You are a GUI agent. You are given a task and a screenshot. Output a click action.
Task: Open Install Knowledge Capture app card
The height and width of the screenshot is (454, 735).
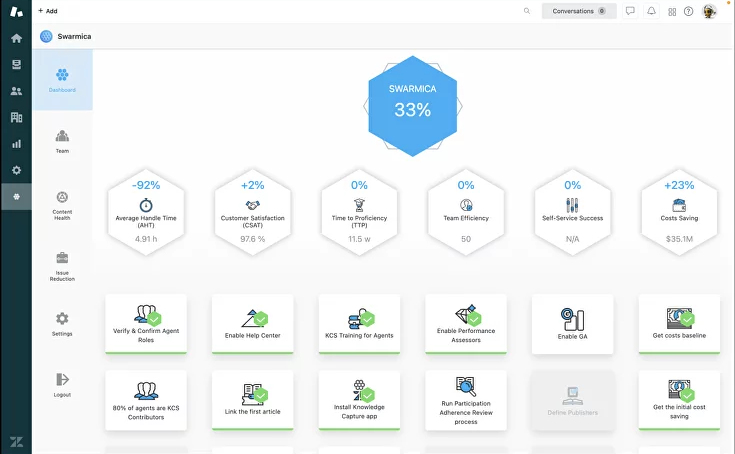[x=360, y=400]
